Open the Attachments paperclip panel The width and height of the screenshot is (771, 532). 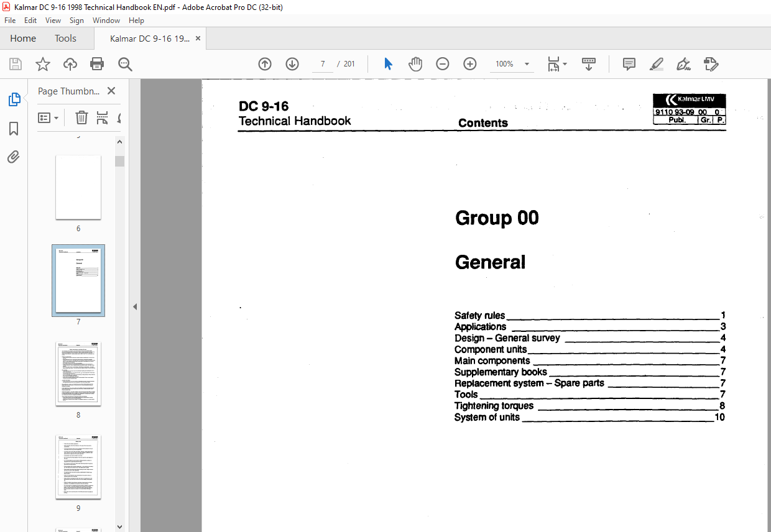14,157
